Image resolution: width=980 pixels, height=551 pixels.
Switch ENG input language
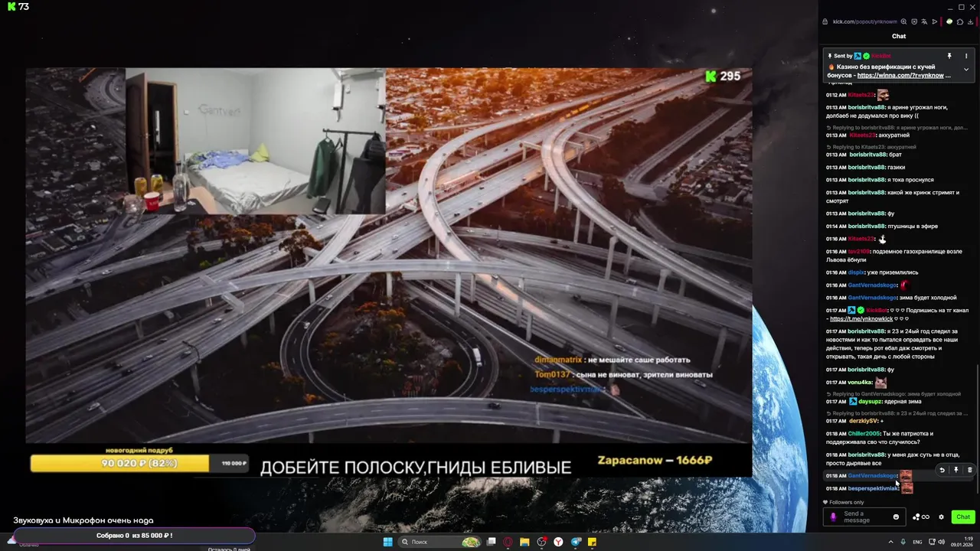[918, 542]
